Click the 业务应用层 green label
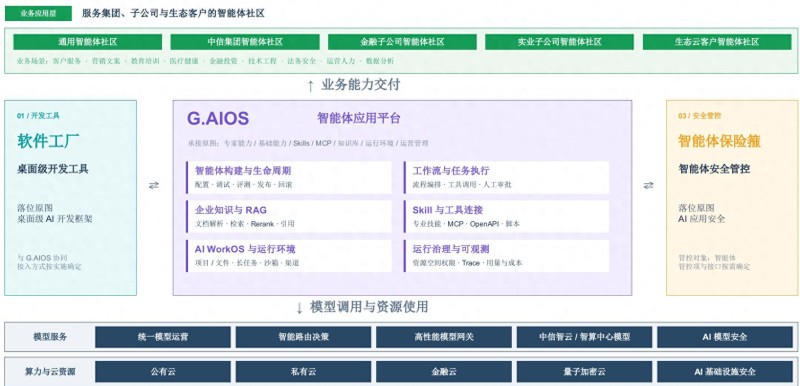800x386 pixels. coord(38,14)
